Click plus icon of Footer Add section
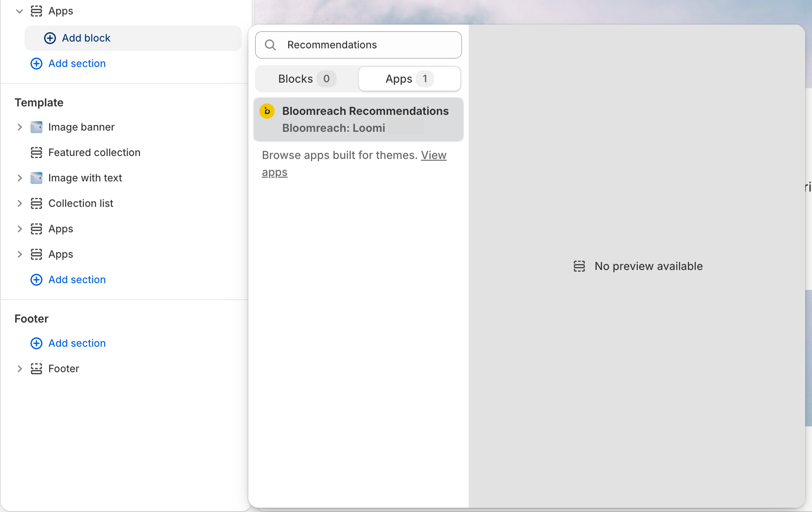Screen dimensions: 812x512 click(x=36, y=343)
